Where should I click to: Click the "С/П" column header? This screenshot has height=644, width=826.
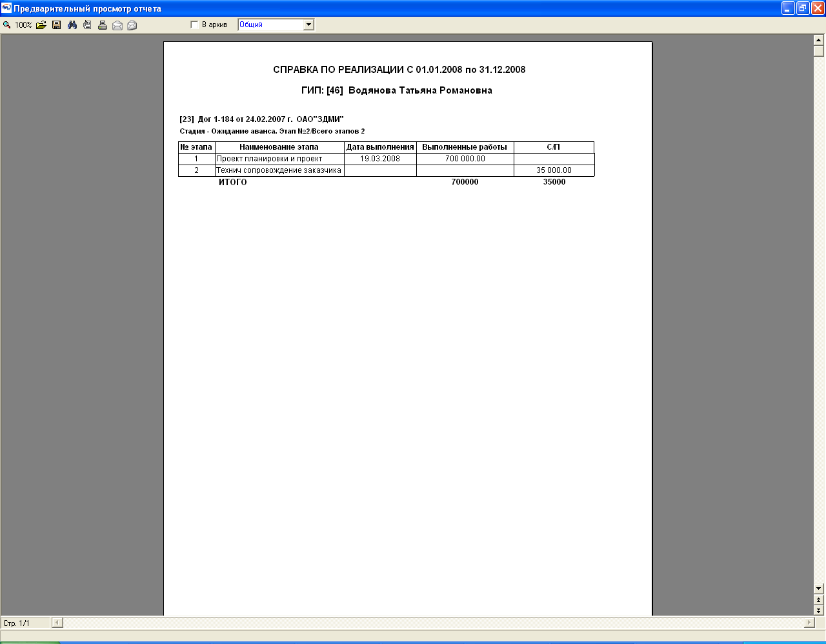click(x=554, y=147)
